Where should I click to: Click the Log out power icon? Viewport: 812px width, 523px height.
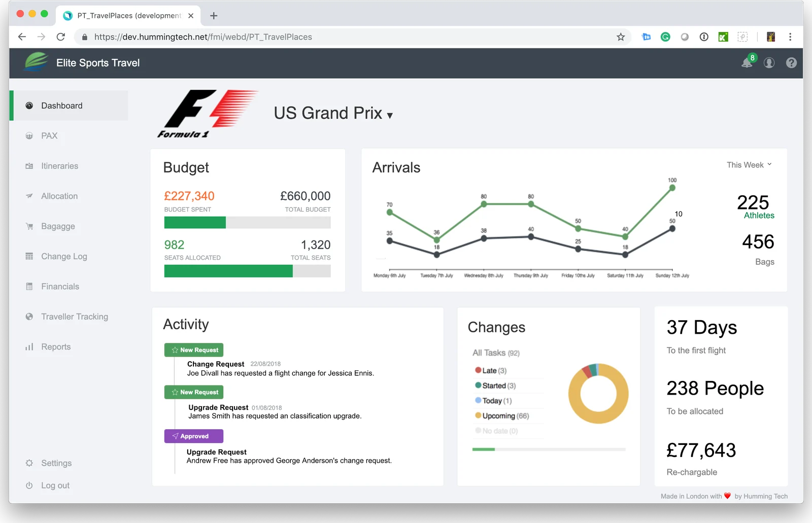point(29,485)
